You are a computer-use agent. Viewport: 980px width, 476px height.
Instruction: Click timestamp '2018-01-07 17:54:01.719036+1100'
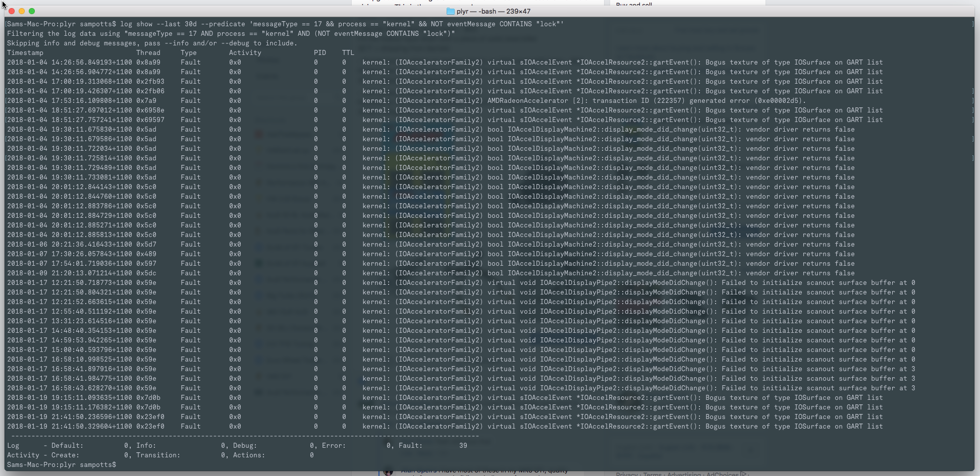click(70, 264)
